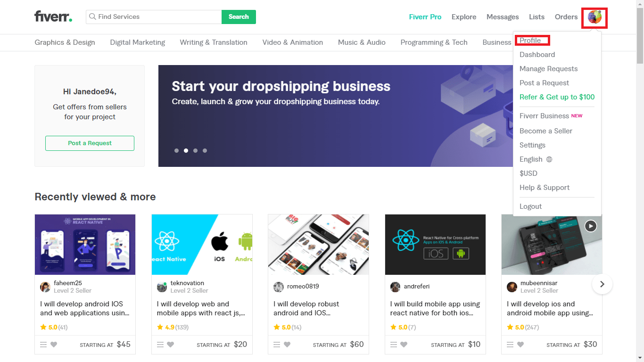Show next recently viewed gigs arrow
Image resolution: width=644 pixels, height=362 pixels.
click(x=602, y=284)
